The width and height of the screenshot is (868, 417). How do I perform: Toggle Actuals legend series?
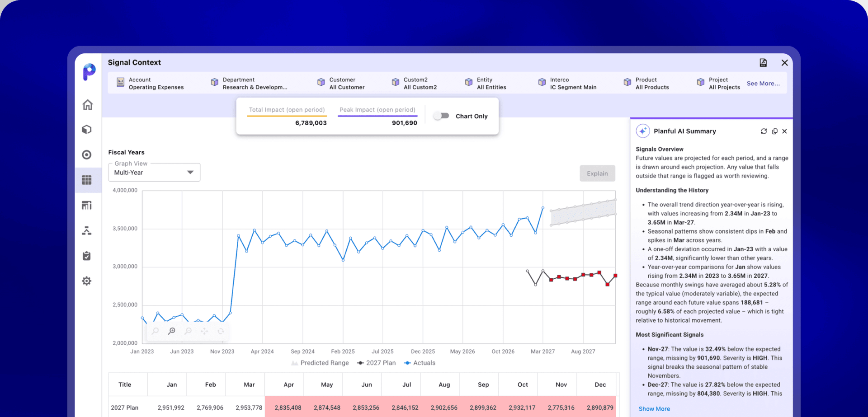420,363
